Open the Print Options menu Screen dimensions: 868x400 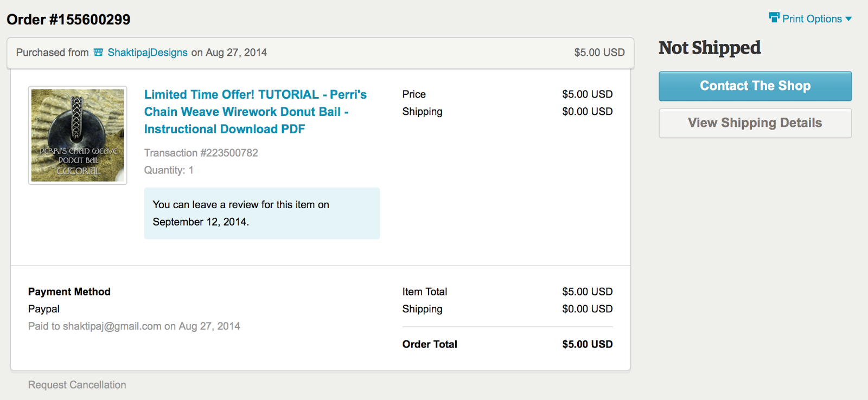point(810,18)
